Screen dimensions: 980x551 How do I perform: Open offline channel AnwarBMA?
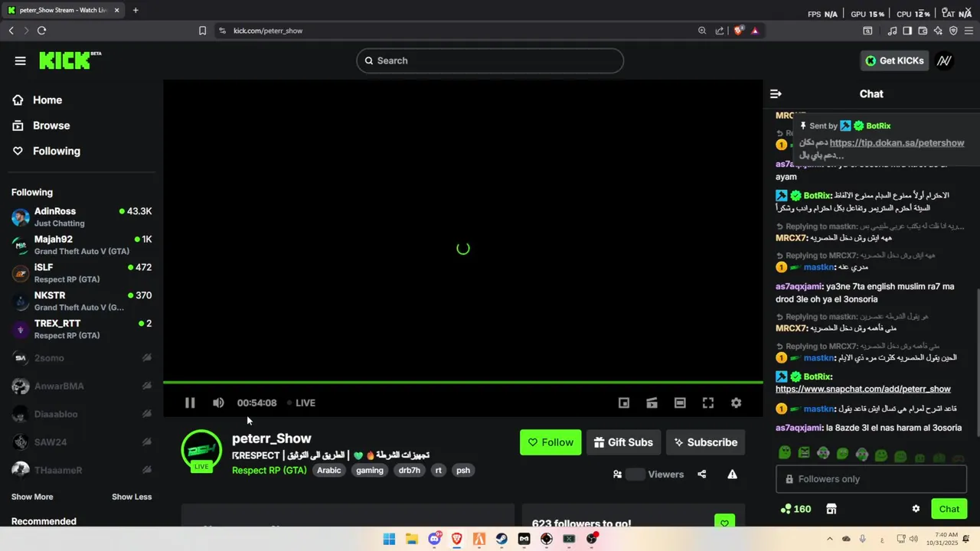81,386
